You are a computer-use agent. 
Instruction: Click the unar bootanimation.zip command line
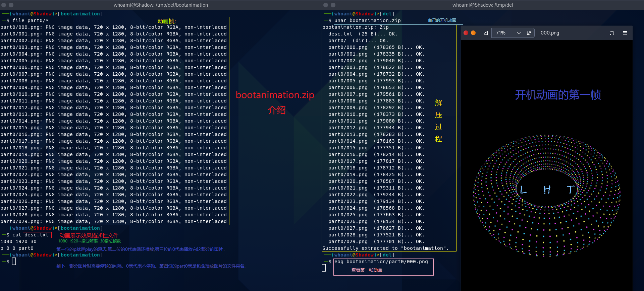367,20
